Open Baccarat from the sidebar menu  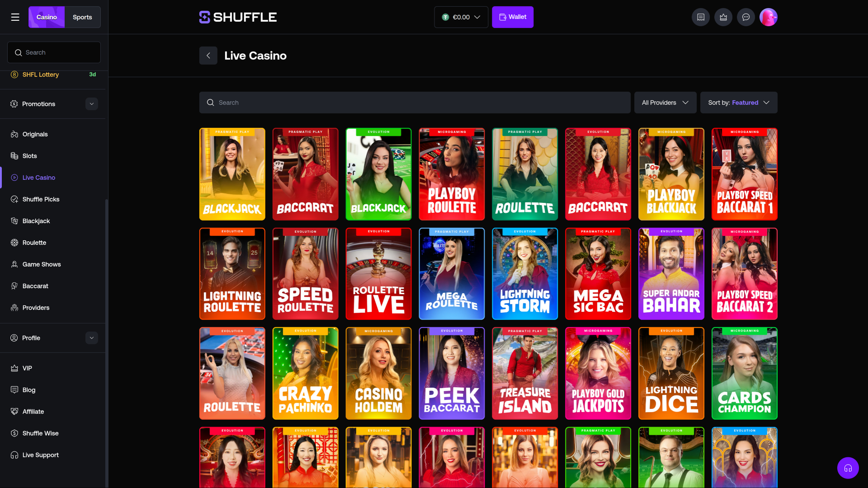[x=35, y=286]
